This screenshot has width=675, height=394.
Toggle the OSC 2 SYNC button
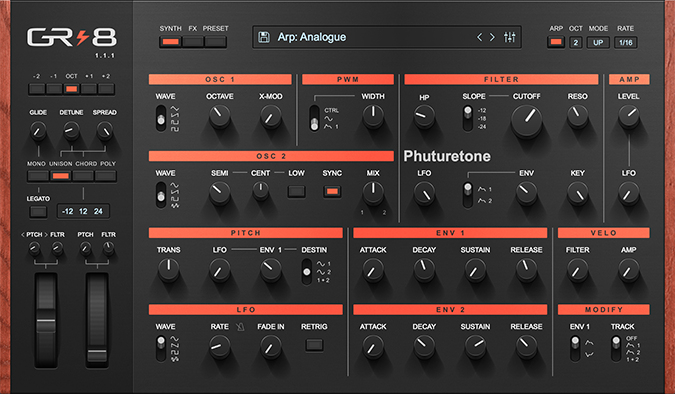(x=332, y=192)
